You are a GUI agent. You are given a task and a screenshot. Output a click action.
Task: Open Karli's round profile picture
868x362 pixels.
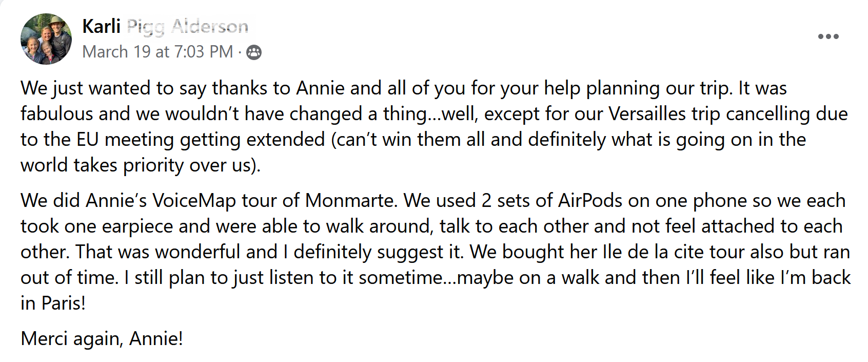coord(46,39)
